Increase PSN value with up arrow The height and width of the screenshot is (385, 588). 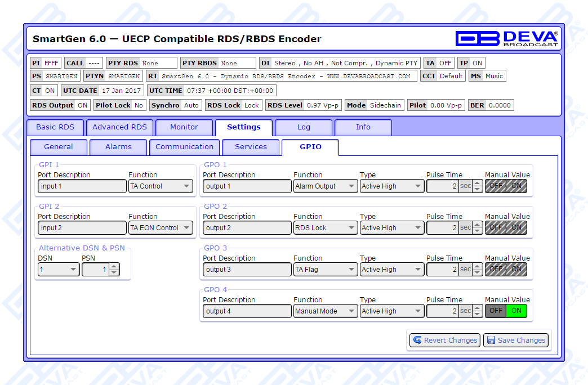[x=114, y=267]
